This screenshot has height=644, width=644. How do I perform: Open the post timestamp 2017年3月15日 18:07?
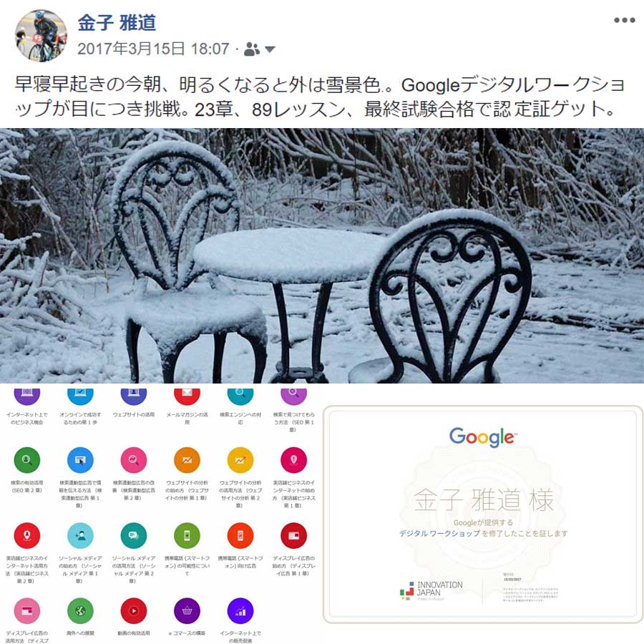pos(153,49)
